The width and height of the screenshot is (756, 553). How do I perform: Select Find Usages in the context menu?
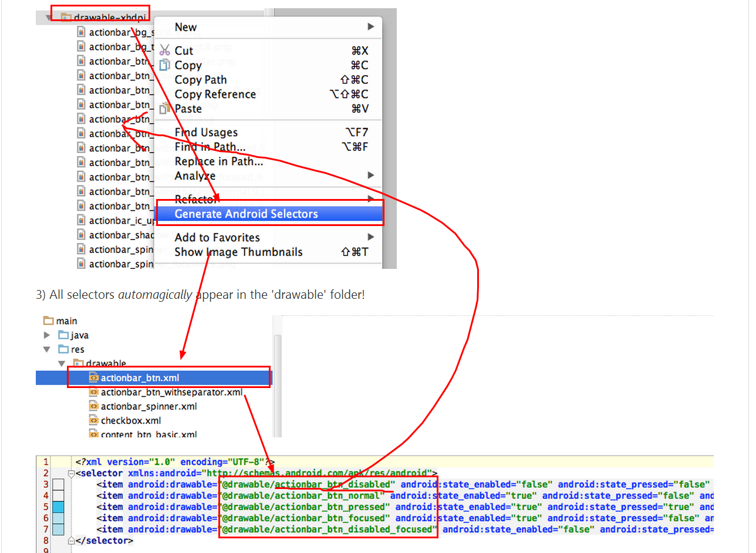point(206,132)
